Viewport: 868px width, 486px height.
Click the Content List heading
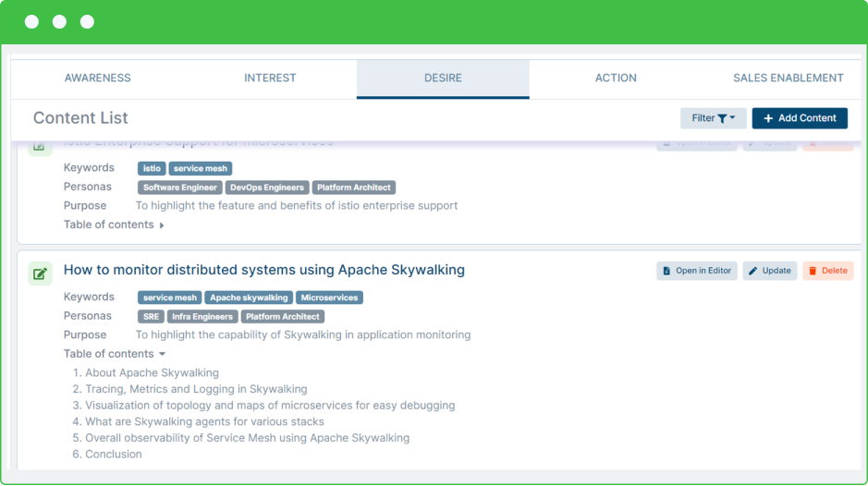coord(80,118)
